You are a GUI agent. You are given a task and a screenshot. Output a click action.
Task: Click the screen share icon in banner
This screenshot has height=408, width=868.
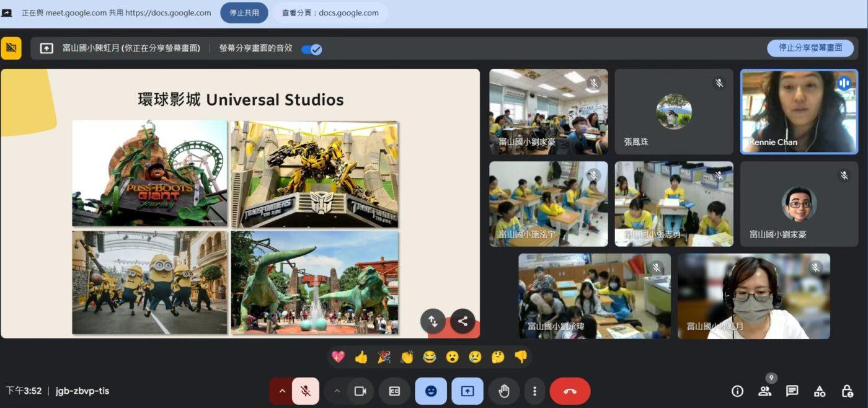46,48
